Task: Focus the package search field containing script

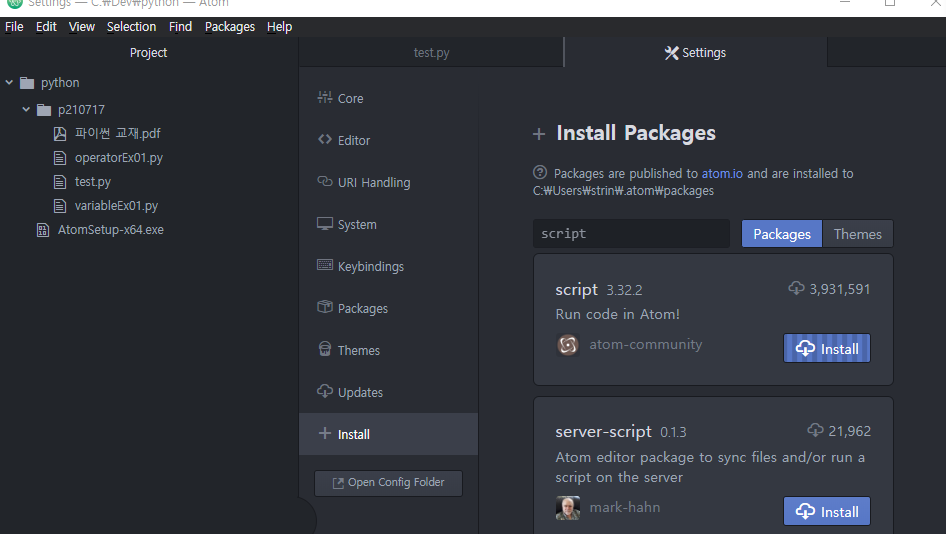Action: 631,234
